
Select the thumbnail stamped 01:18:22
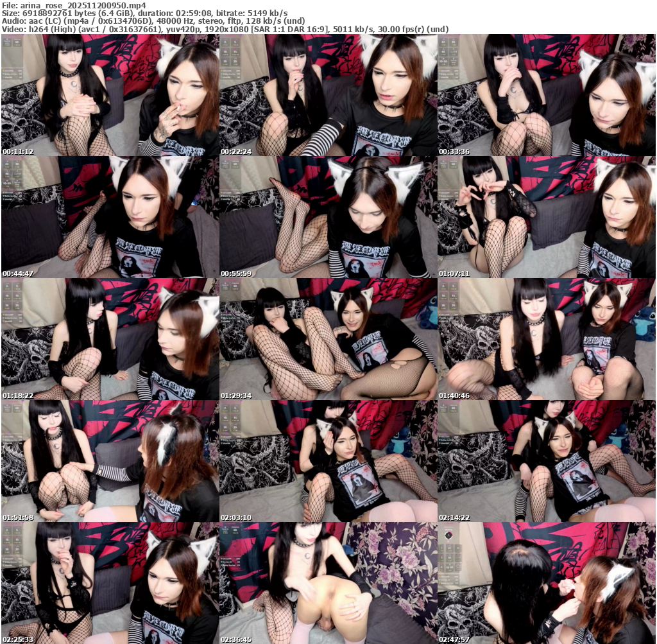(110, 339)
